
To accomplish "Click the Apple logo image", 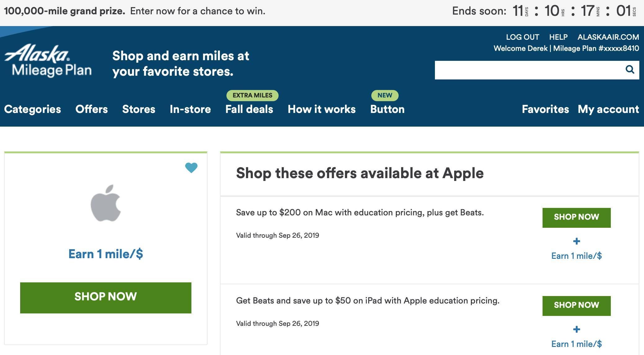I will [106, 203].
